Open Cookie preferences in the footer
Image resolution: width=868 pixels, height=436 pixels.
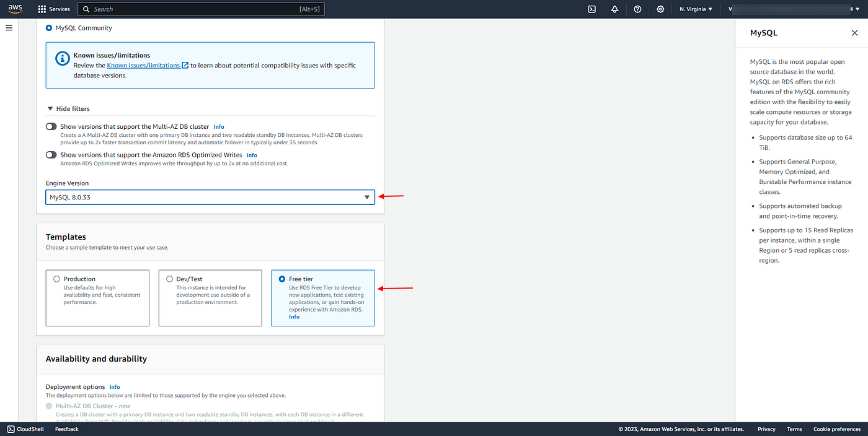(837, 429)
